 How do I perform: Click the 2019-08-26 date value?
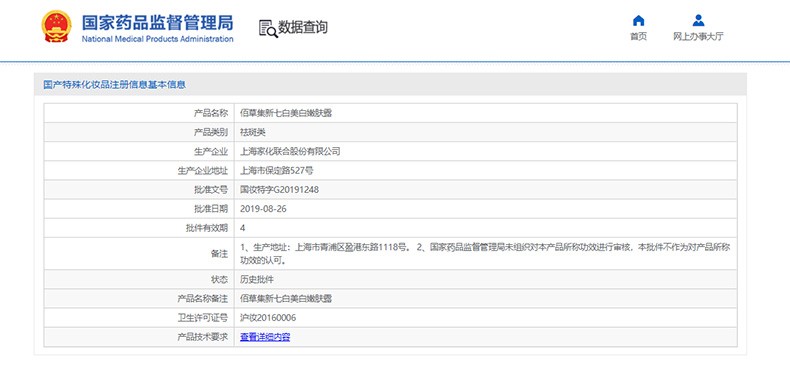(264, 209)
